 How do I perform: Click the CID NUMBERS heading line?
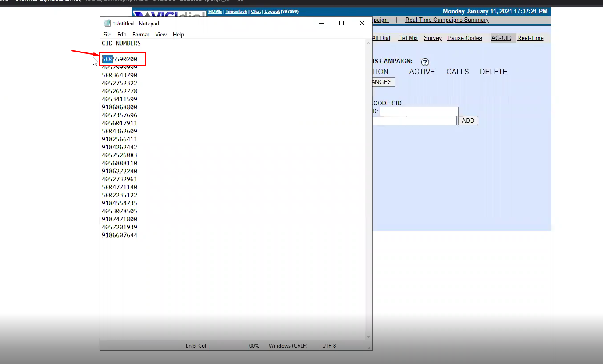[121, 43]
